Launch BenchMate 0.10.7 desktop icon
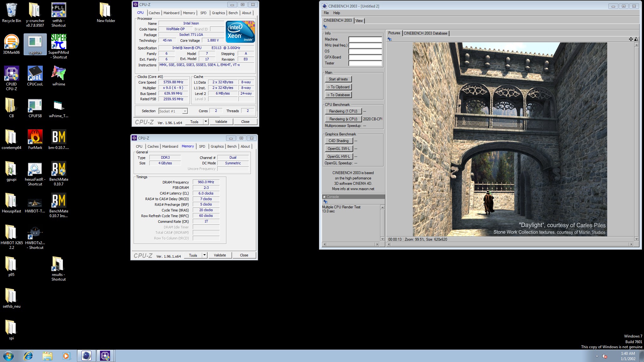The height and width of the screenshot is (362, 644). [x=58, y=173]
